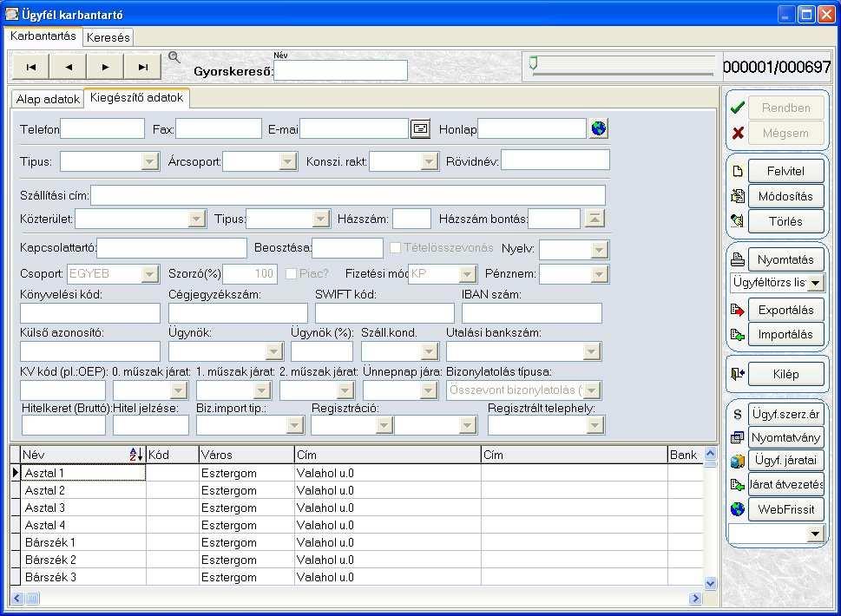Click the Nyomtatás button
The image size is (841, 616).
[785, 259]
